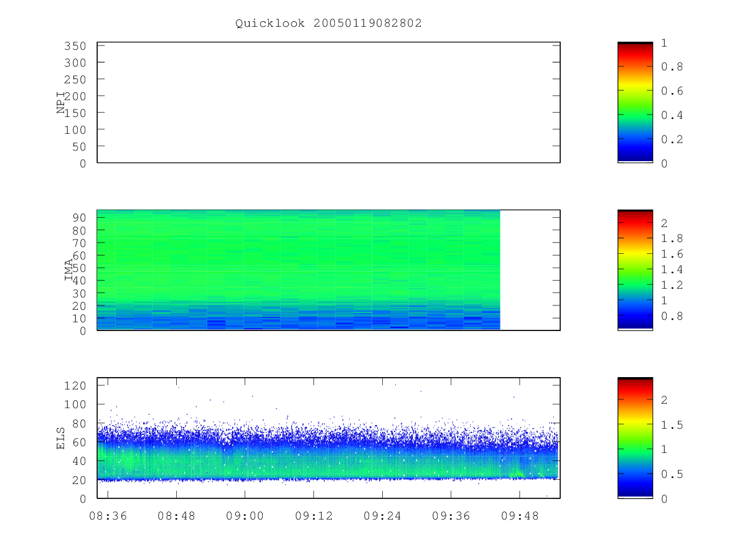This screenshot has height=560, width=747.
Task: Select the 350 tick on NPI axis
Action: click(x=75, y=46)
